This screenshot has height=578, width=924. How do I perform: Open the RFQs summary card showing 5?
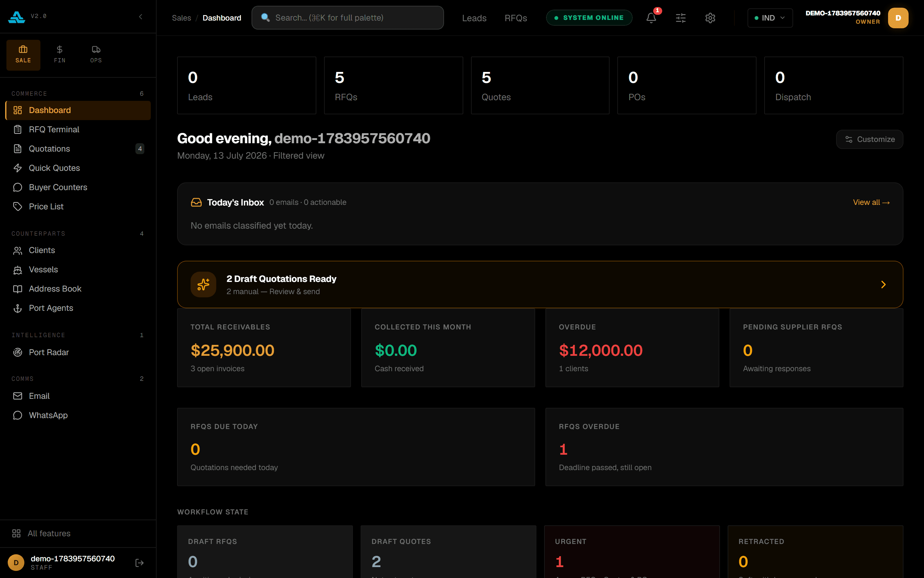tap(393, 86)
